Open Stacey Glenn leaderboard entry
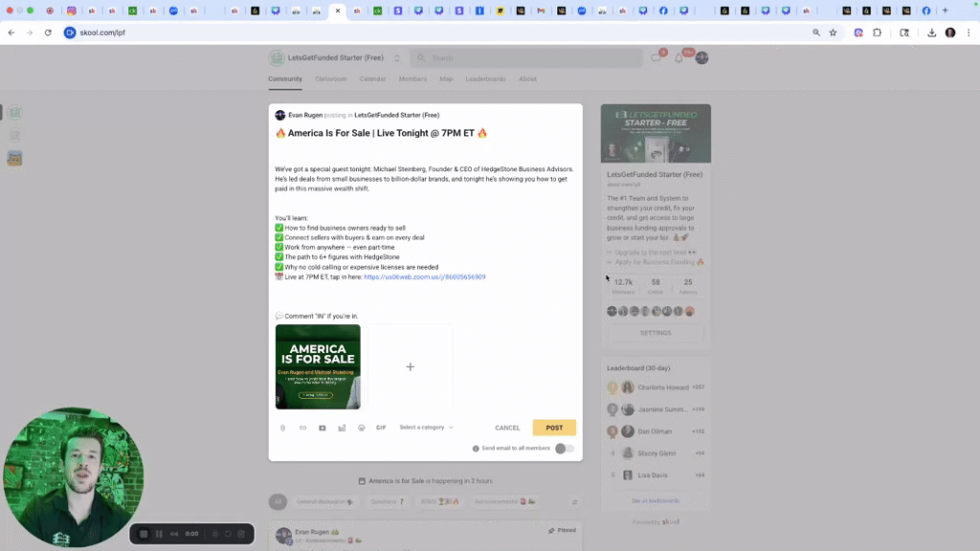The image size is (980, 551). [656, 452]
